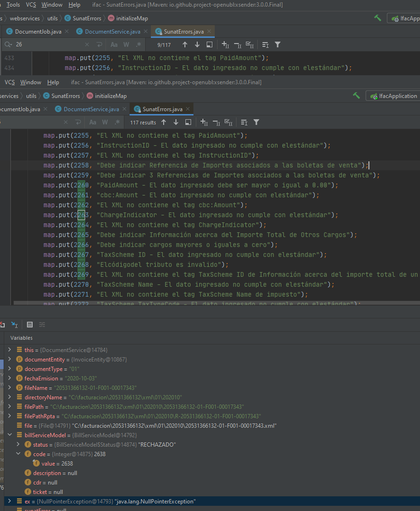
Task: Open filter results funnel in 9/117 find bar
Action: (278, 44)
